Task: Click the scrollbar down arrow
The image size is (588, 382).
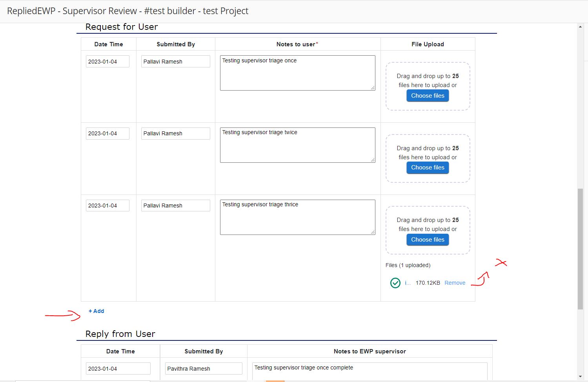Action: [580, 377]
